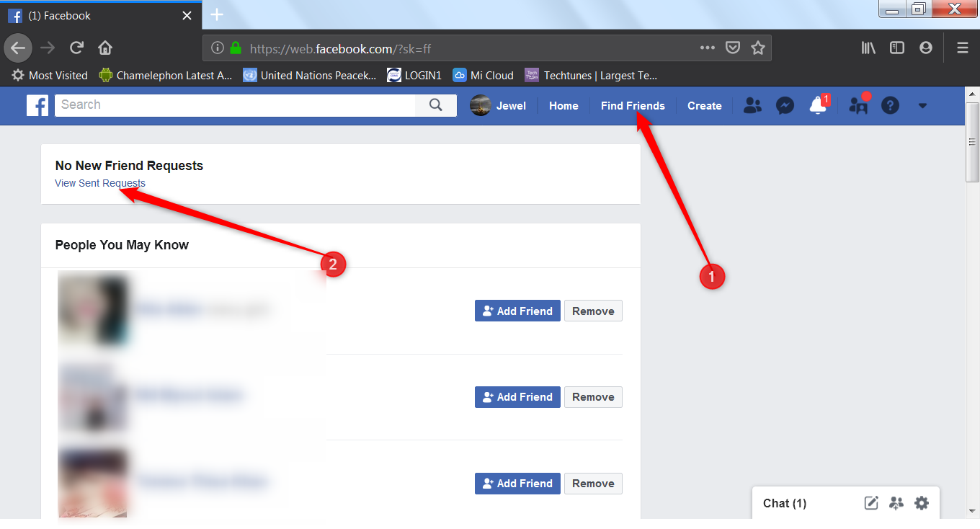Open the Most Visited bookmarks folder

(x=50, y=75)
